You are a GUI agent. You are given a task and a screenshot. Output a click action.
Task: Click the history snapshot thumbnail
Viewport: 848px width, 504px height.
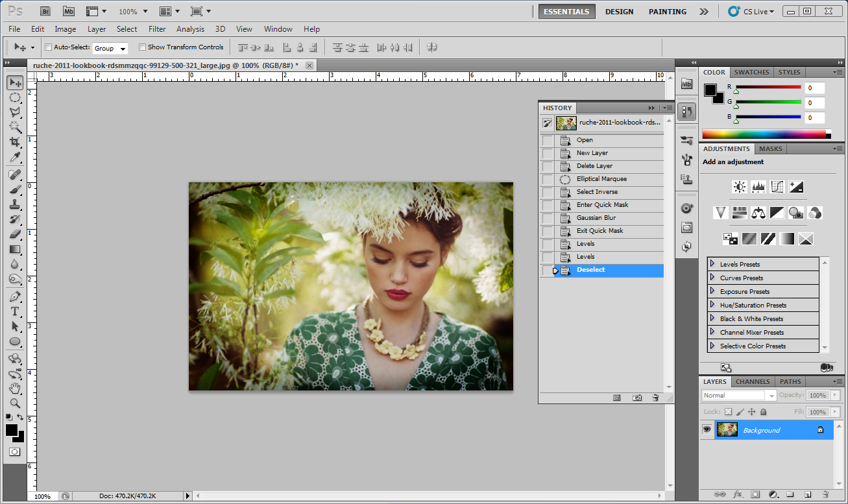(x=566, y=123)
